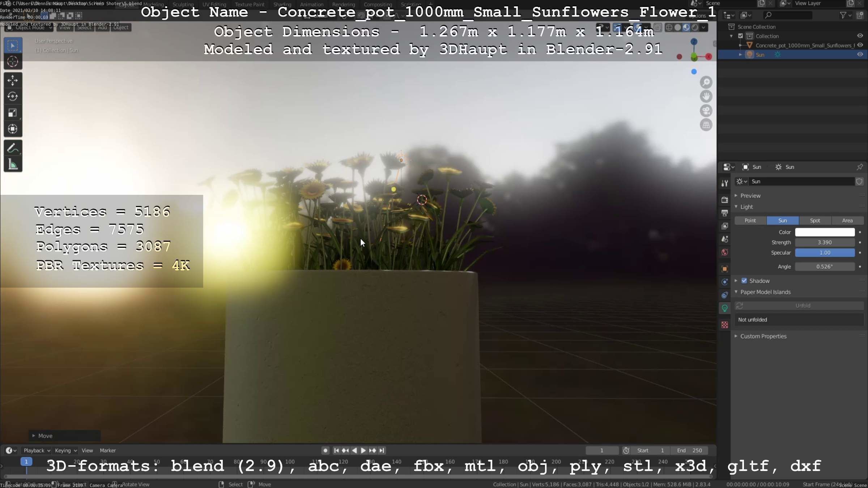Click the new collection icon in outliner

(860, 15)
